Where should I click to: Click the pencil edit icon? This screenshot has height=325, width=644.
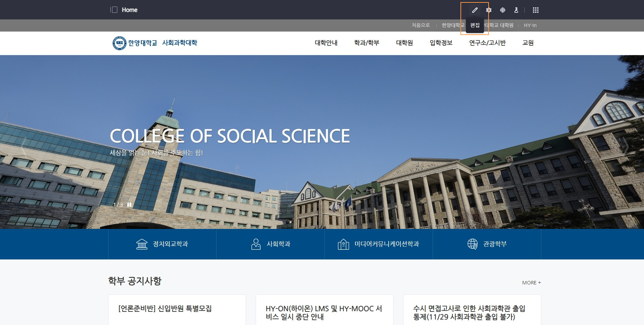(475, 10)
